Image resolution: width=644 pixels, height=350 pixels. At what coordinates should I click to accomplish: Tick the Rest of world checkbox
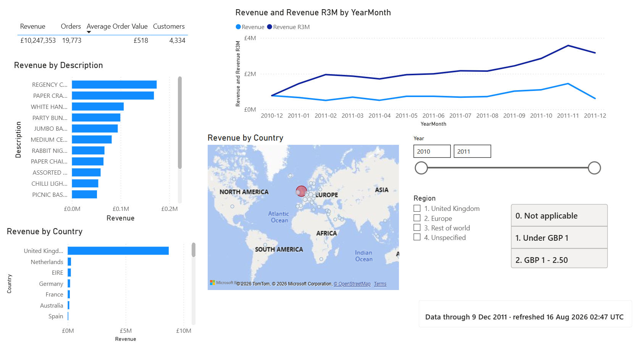[x=417, y=228]
